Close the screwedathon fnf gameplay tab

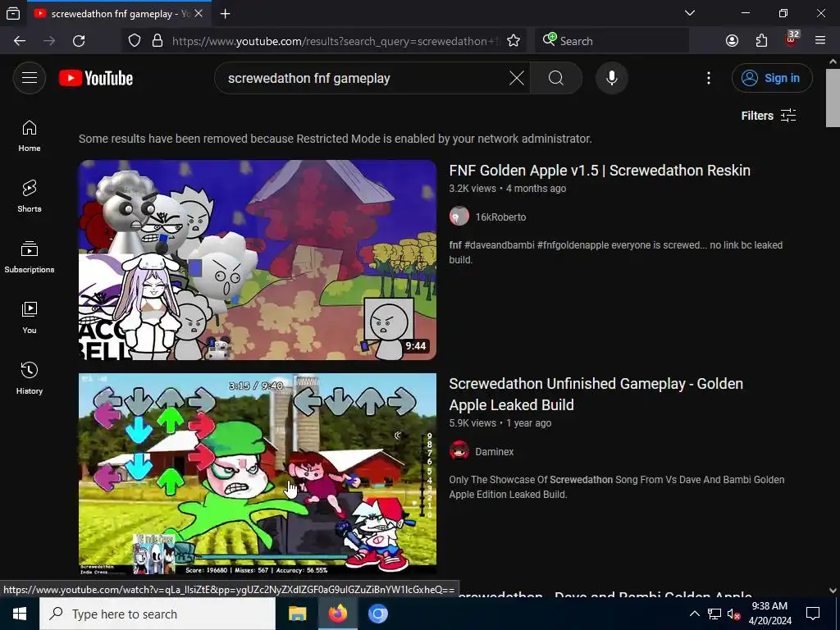[199, 14]
